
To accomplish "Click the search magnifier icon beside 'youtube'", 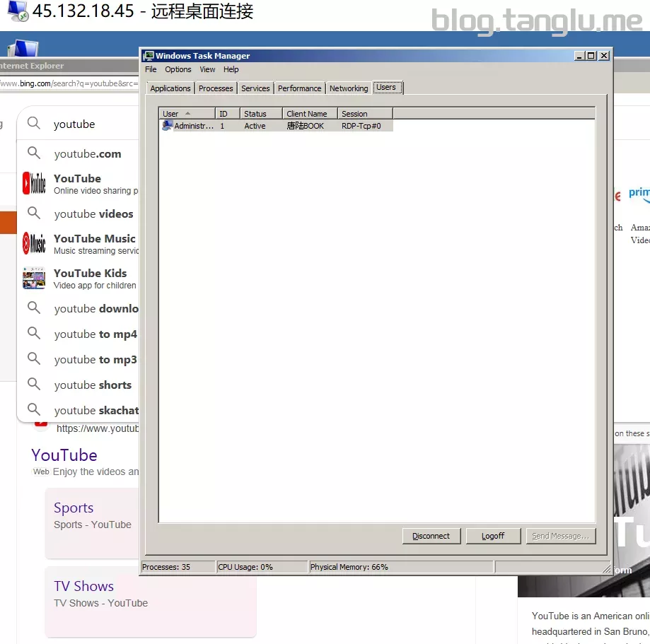I will 34,124.
